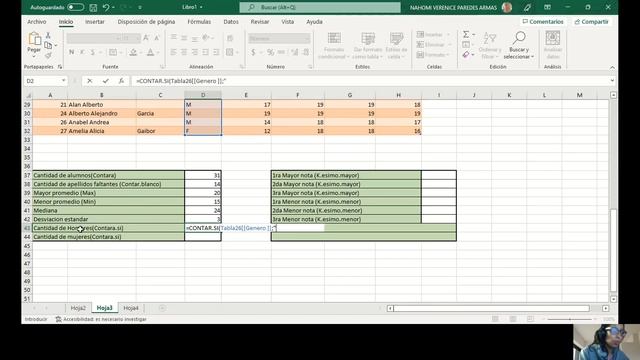
Task: Switch to the Datos ribbon tab
Action: click(231, 22)
